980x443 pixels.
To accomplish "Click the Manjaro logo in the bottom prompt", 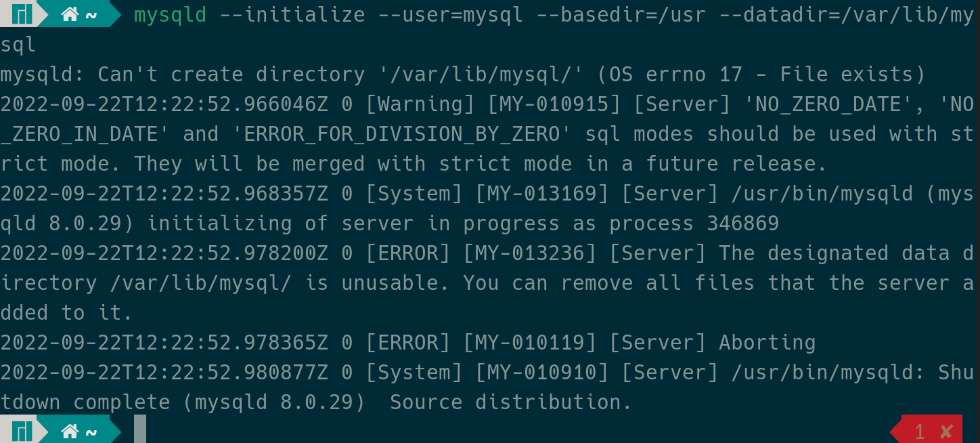I will (22, 431).
